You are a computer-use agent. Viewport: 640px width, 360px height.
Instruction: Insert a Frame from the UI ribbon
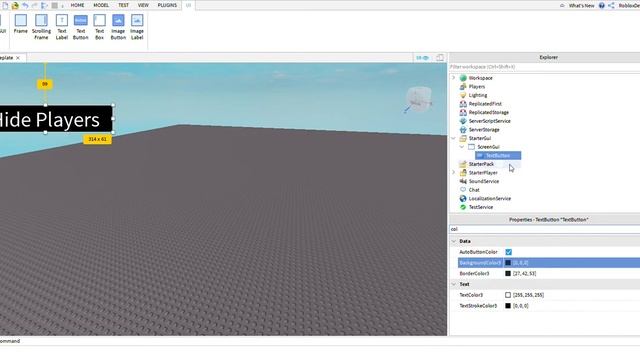(x=20, y=24)
